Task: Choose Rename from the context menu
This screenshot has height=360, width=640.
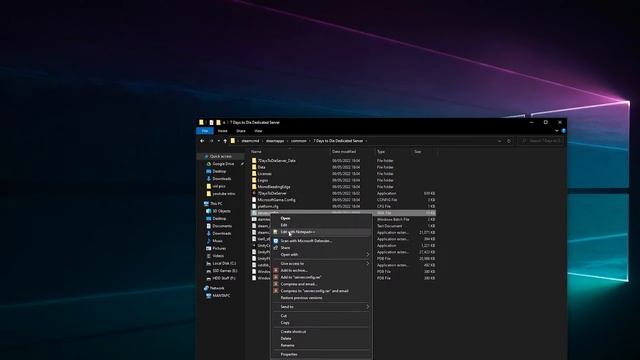Action: click(322, 345)
